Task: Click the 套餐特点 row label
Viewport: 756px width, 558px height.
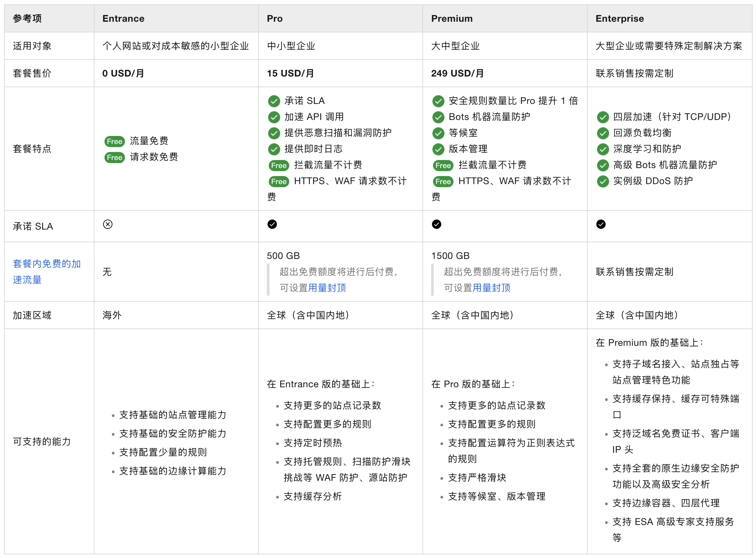Action: (x=32, y=149)
